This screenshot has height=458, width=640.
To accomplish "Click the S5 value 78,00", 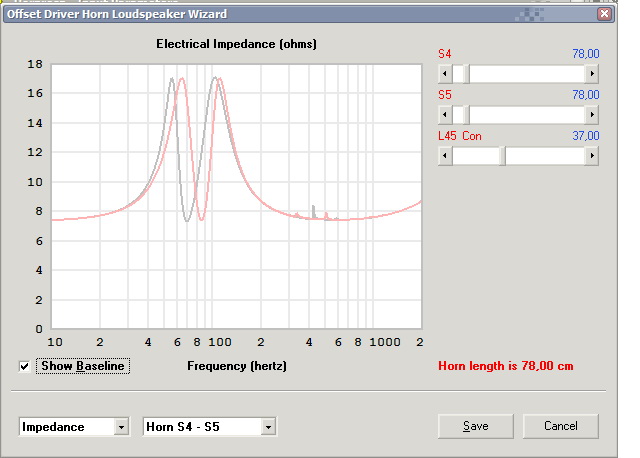I will coord(586,95).
